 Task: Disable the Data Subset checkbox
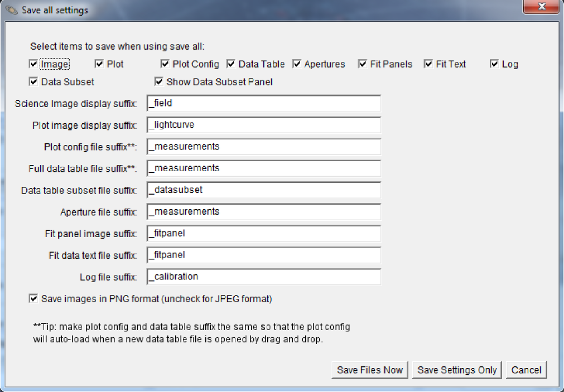coord(33,82)
